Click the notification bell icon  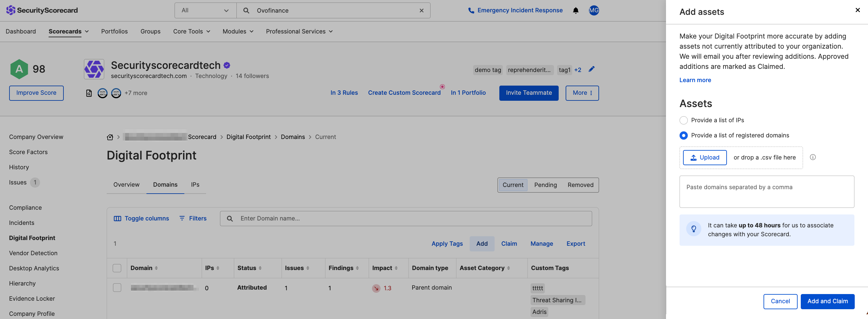coord(575,10)
